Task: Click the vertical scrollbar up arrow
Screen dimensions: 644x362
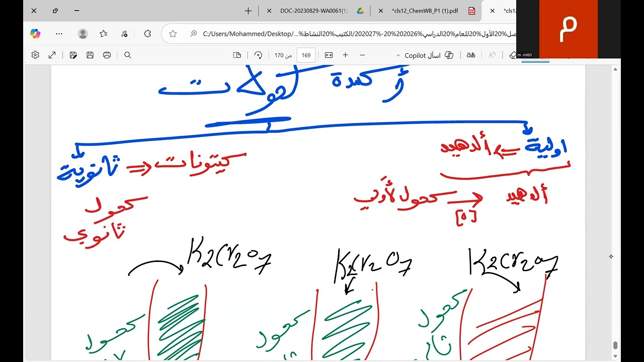Action: point(615,69)
